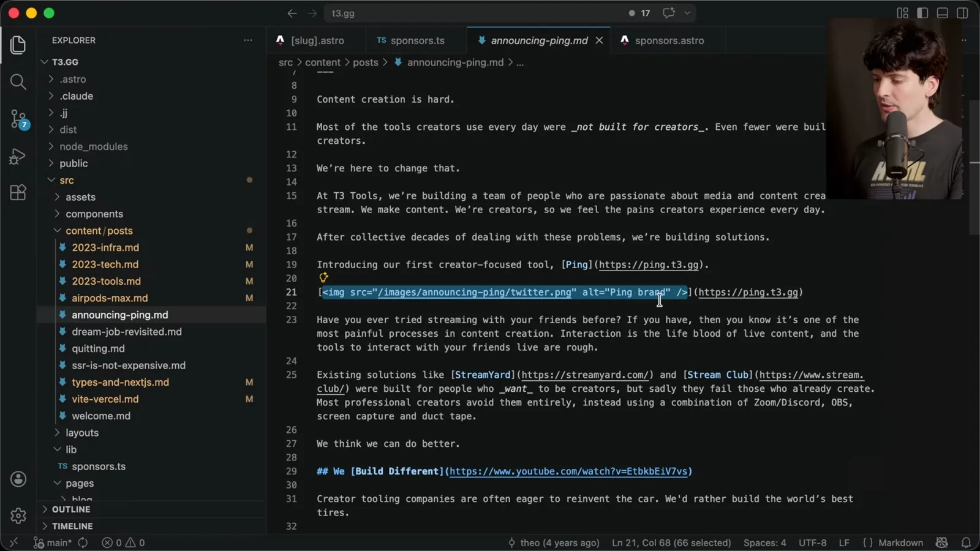980x551 pixels.
Task: Expand the .astro folder
Action: click(x=72, y=79)
